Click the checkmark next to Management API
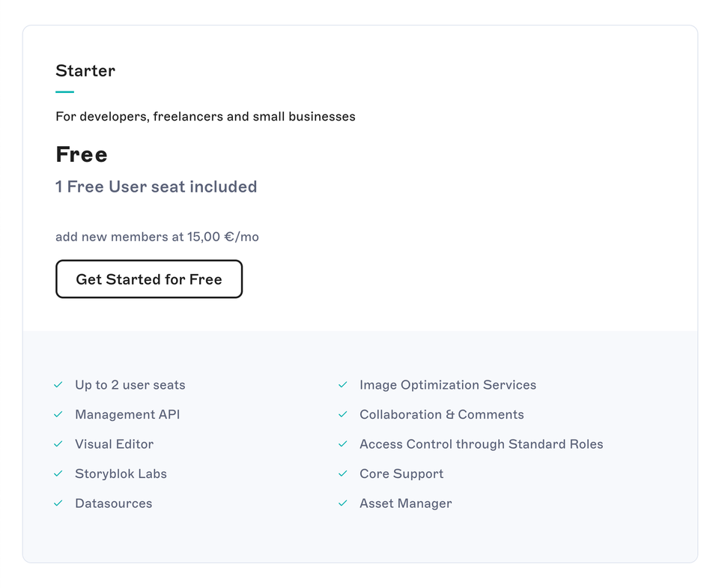The width and height of the screenshot is (719, 588). click(x=58, y=414)
